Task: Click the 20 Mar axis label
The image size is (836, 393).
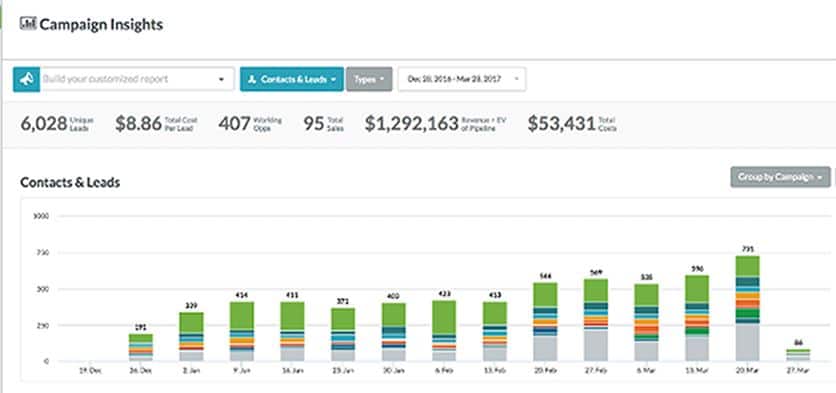Action: coord(747,370)
